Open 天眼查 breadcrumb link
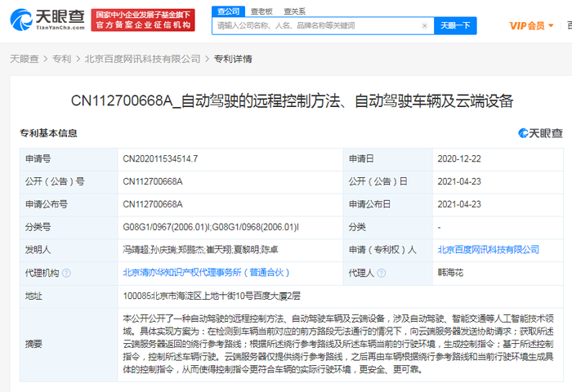The width and height of the screenshot is (572, 392). (x=24, y=59)
